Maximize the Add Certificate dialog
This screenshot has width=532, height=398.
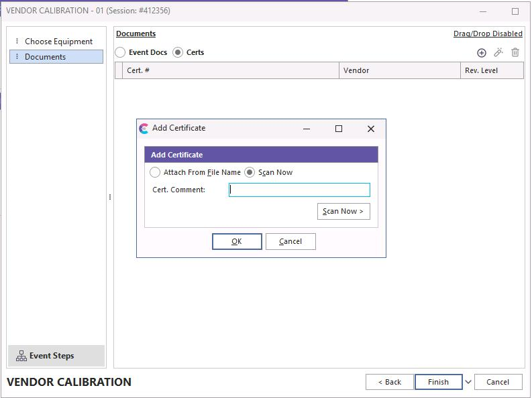(339, 129)
